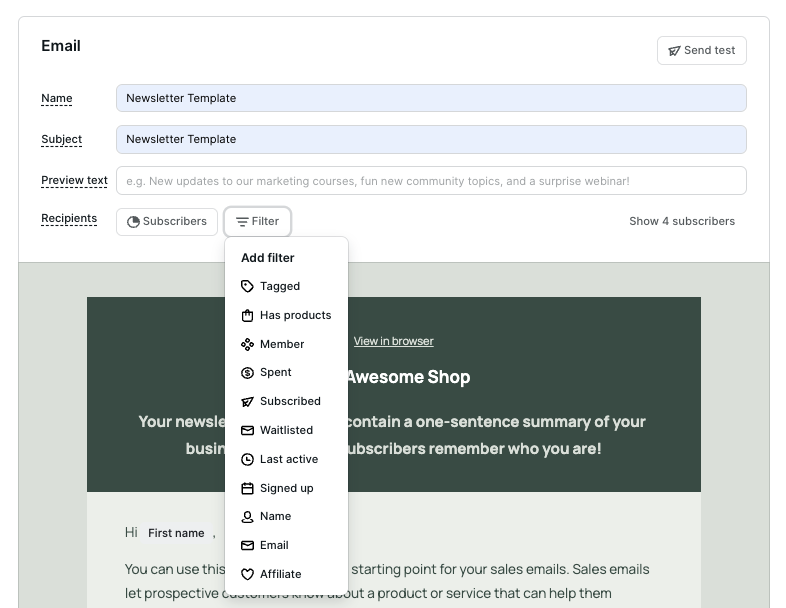Click the Subject field label

[62, 139]
